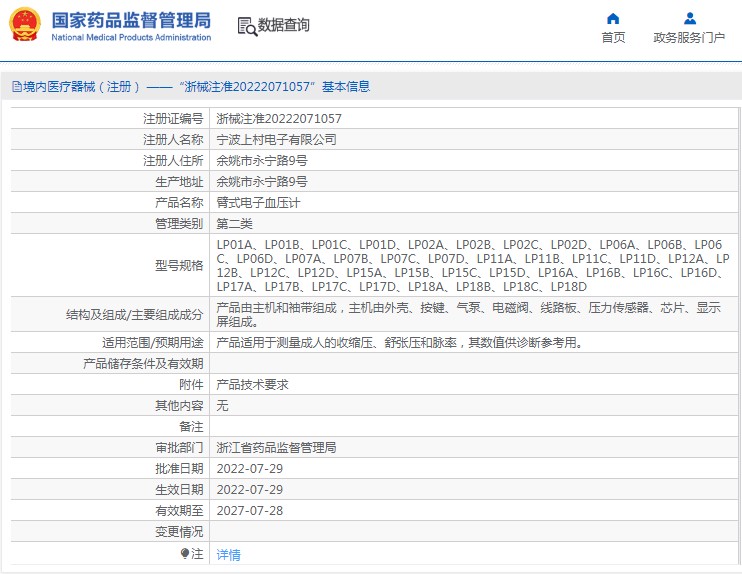
Task: Click the 产品技术要求 attachment cell
Action: coord(252,384)
